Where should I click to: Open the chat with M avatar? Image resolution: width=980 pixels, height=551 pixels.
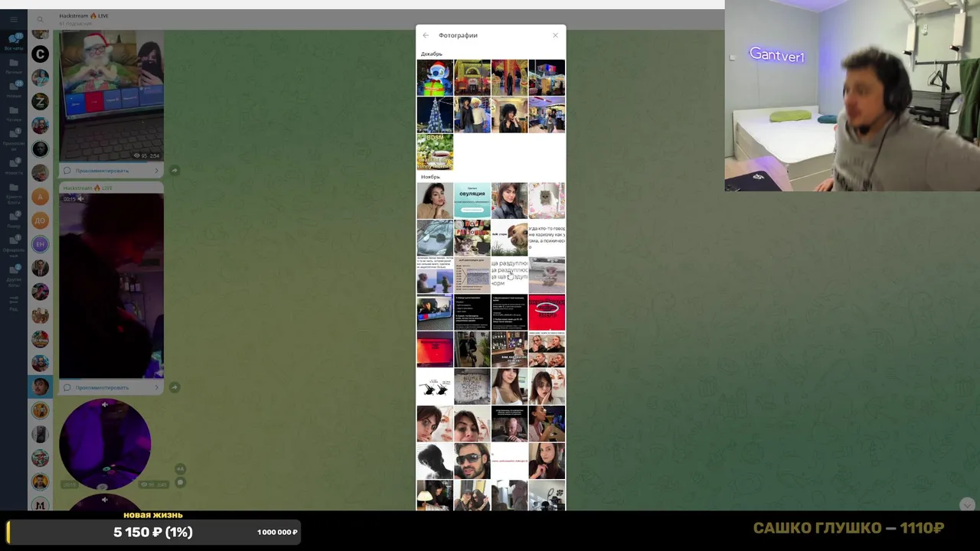point(40,504)
